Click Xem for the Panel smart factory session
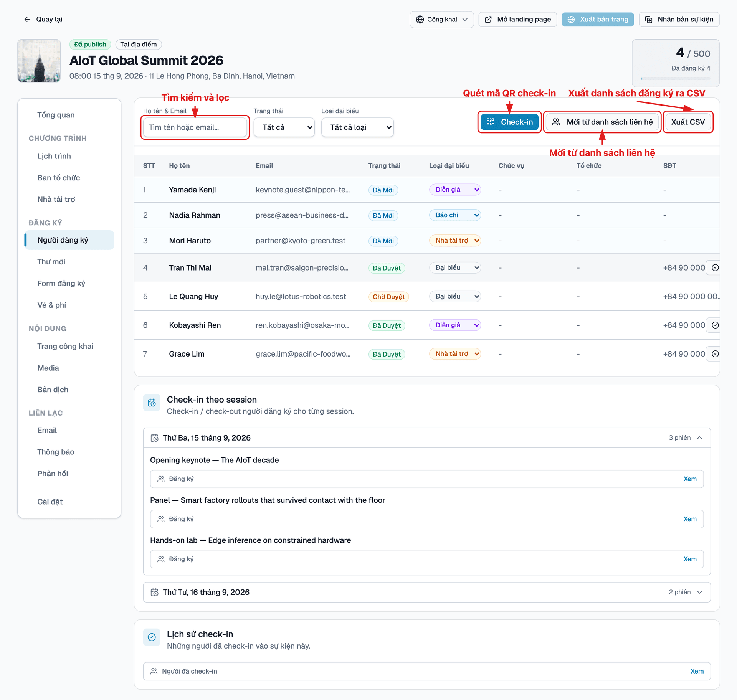Screen dimensions: 737x700 (690, 519)
